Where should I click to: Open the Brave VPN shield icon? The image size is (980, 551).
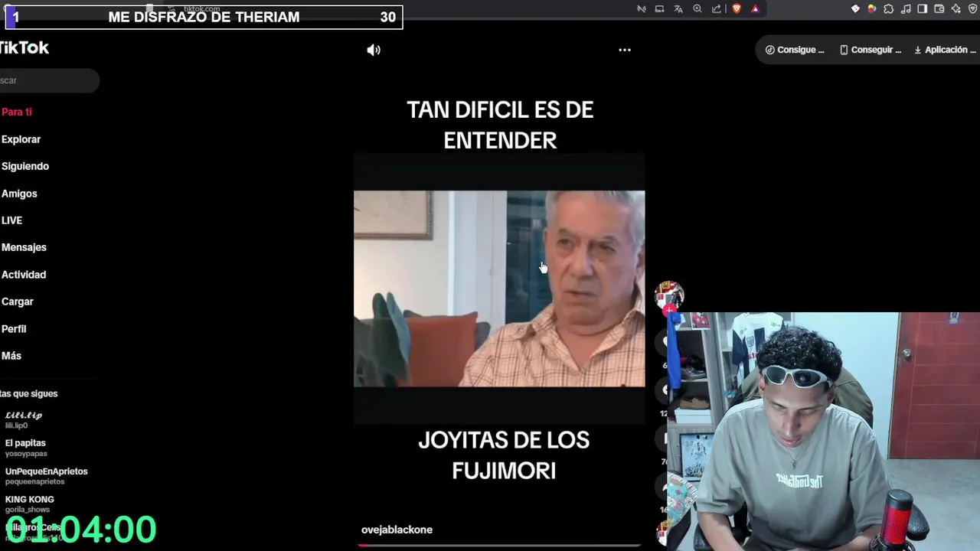coord(973,9)
